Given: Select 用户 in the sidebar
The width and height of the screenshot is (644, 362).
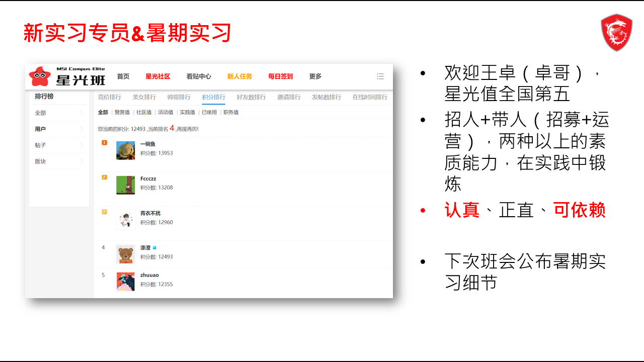Looking at the screenshot, I should [40, 129].
